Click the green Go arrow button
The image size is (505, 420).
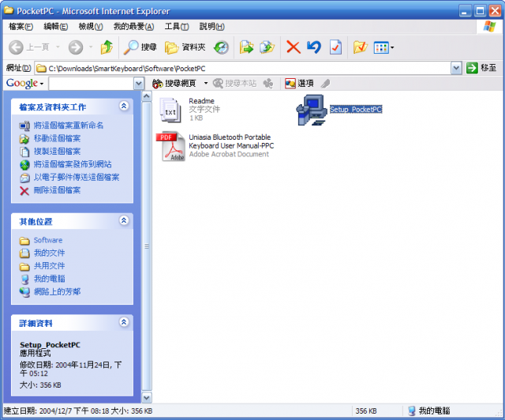point(472,68)
